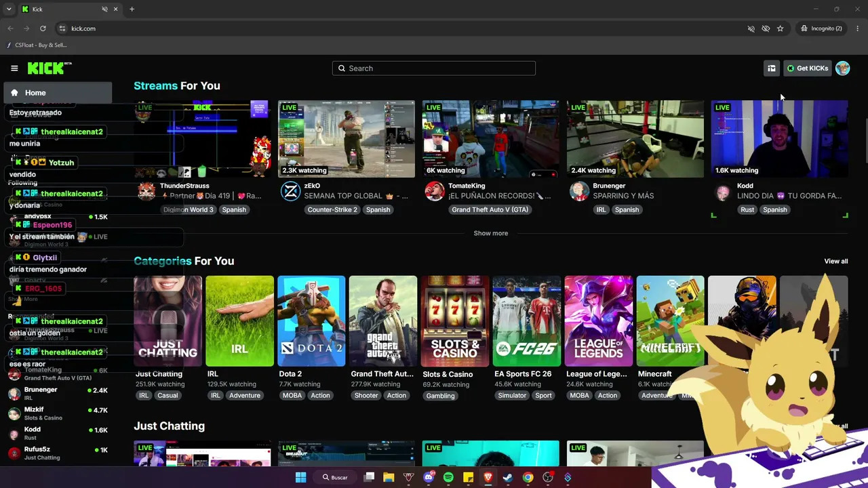Click the Get KICKs button
868x488 pixels.
(807, 68)
